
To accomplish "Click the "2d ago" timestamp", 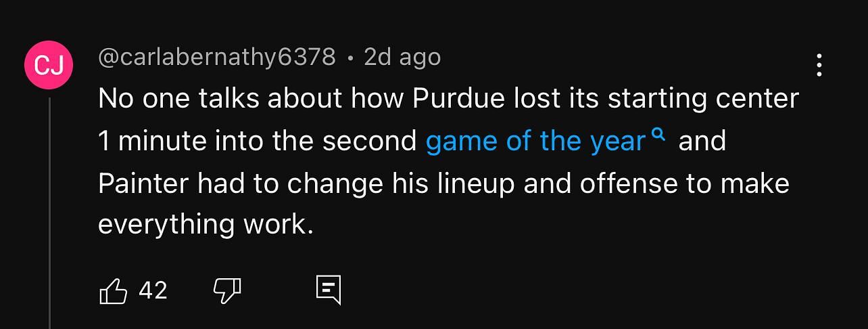I will click(x=402, y=58).
